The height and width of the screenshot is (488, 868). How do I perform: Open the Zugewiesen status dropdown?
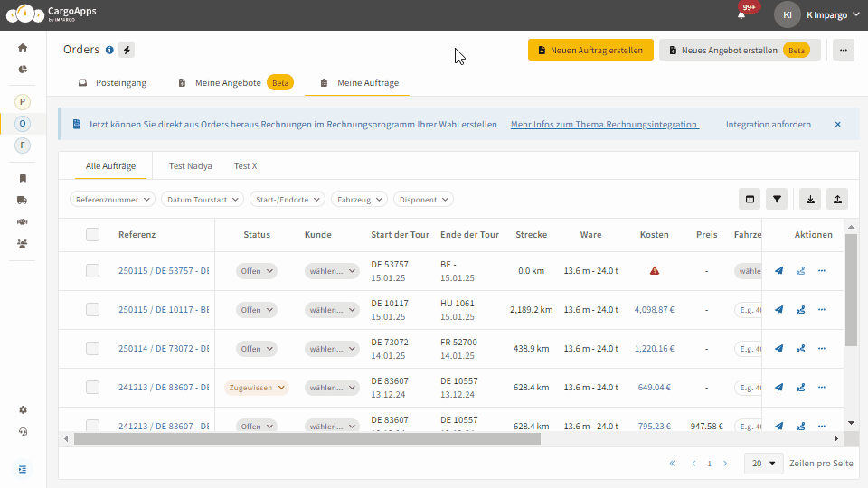click(x=256, y=388)
